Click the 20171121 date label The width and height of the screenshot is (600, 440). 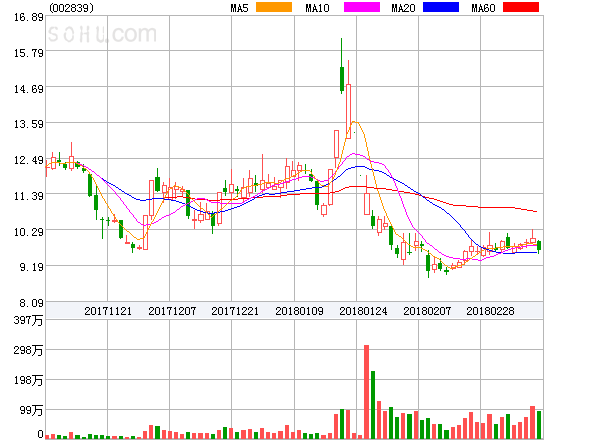[108, 311]
